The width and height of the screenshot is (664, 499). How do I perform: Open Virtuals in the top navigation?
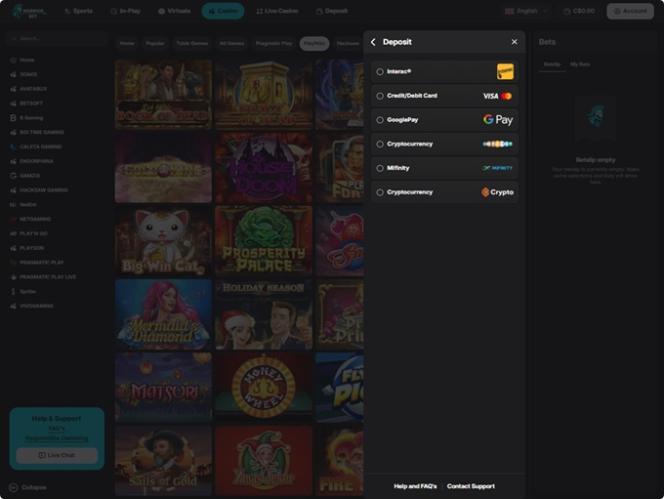click(174, 11)
